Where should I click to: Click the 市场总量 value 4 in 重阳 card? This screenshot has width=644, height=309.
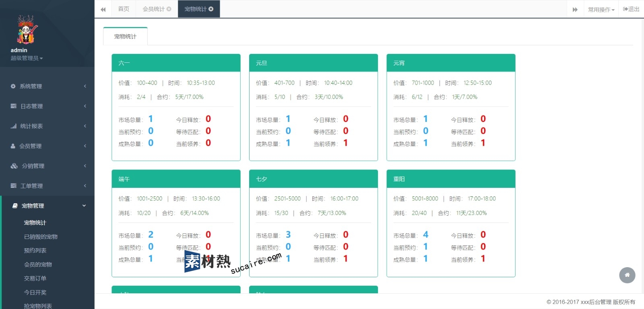pos(426,235)
